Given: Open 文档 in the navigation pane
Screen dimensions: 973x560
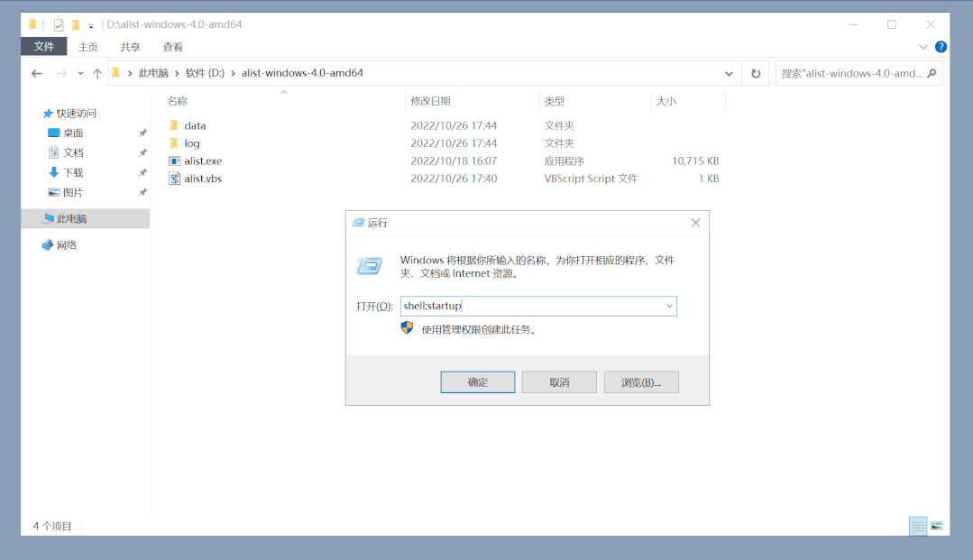Looking at the screenshot, I should [73, 152].
